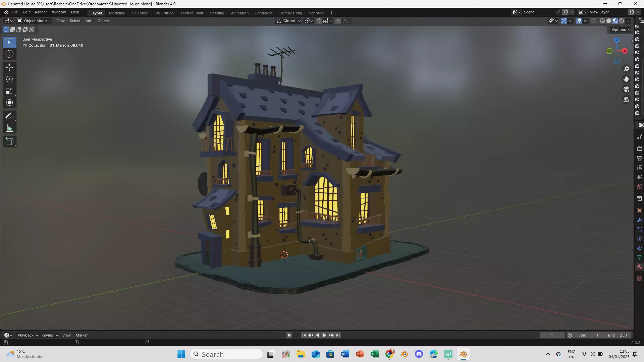Expand the sidebar with small arrow
Screen dimensions: 644x362
(632, 41)
